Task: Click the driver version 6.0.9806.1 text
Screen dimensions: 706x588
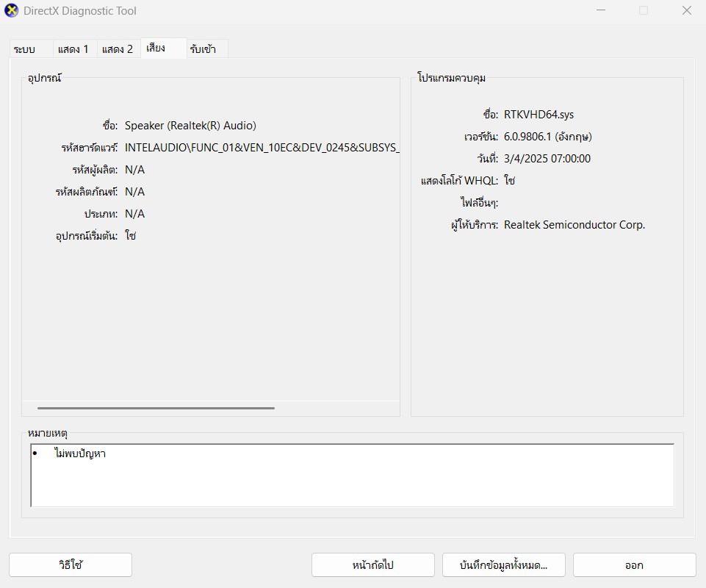Action: 547,136
